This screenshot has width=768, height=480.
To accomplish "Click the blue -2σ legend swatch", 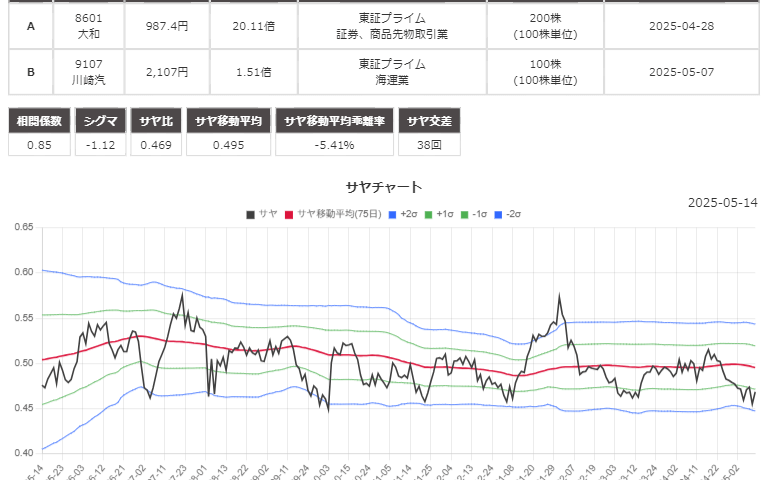I will (x=498, y=215).
